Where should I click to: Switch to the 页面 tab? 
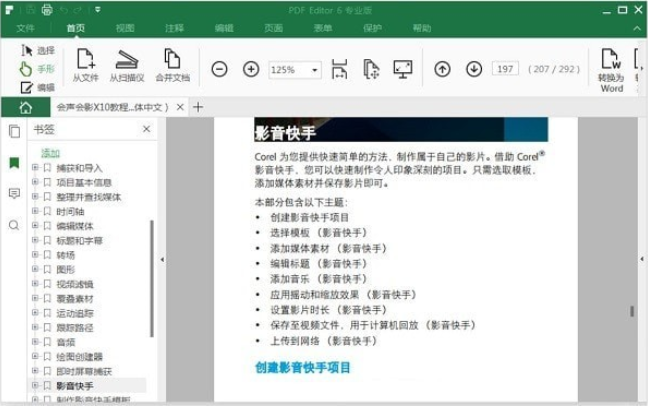(273, 28)
